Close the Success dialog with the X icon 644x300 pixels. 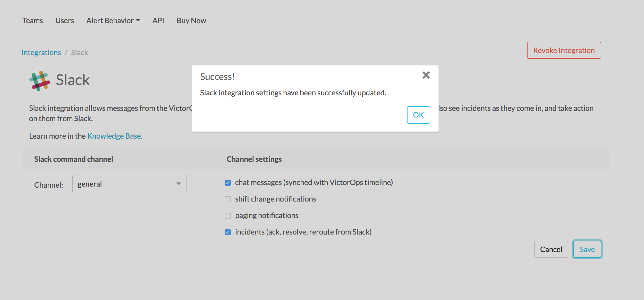426,75
